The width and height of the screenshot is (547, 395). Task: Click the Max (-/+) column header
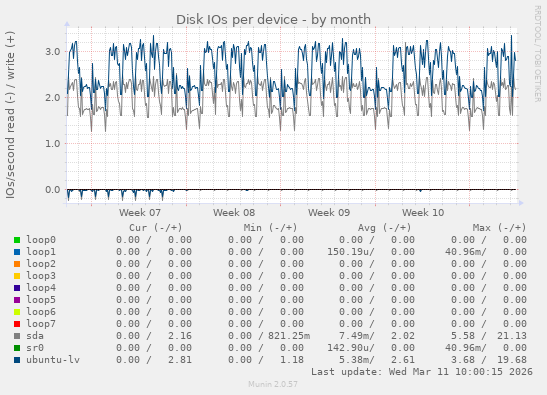[x=500, y=228]
